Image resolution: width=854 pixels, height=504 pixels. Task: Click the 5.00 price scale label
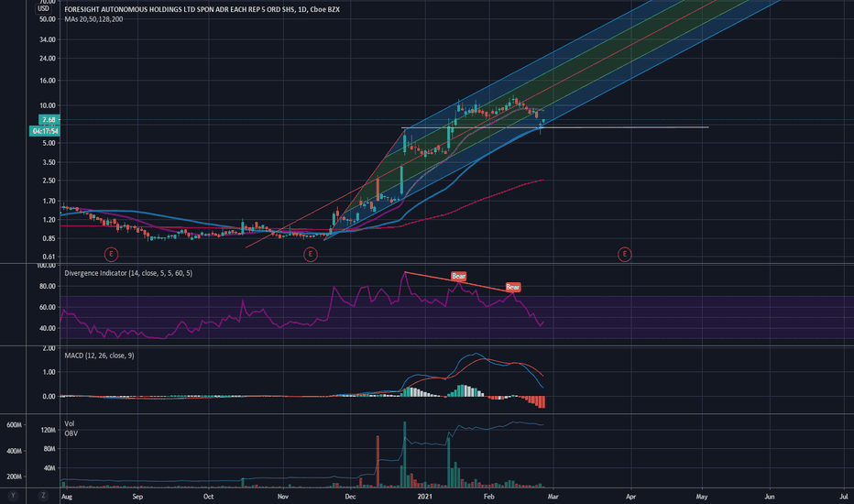(x=49, y=143)
